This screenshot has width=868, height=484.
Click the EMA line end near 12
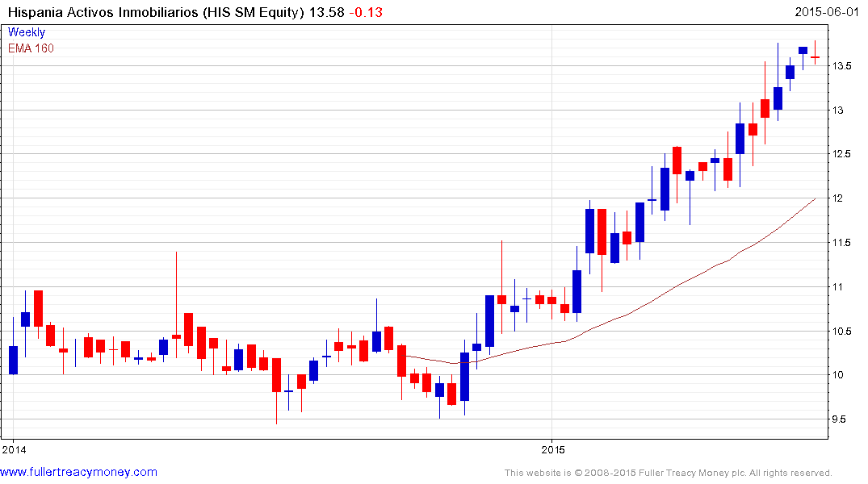(814, 199)
